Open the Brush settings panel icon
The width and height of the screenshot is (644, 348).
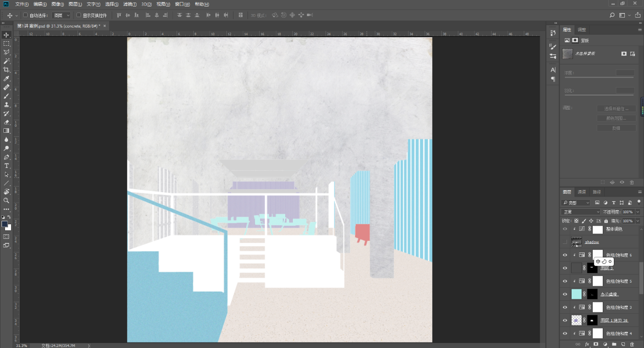553,47
